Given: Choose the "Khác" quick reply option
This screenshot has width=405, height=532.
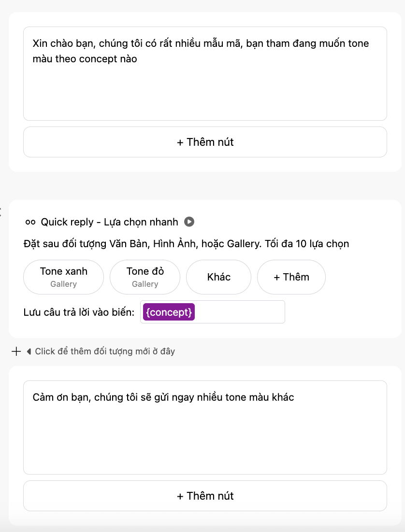Looking at the screenshot, I should tap(218, 277).
